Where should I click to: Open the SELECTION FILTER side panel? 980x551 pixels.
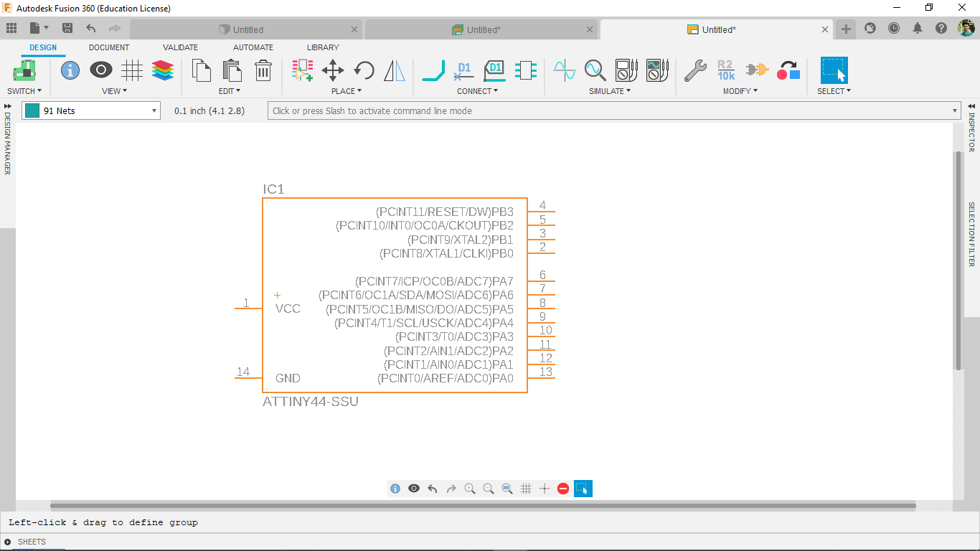point(972,234)
